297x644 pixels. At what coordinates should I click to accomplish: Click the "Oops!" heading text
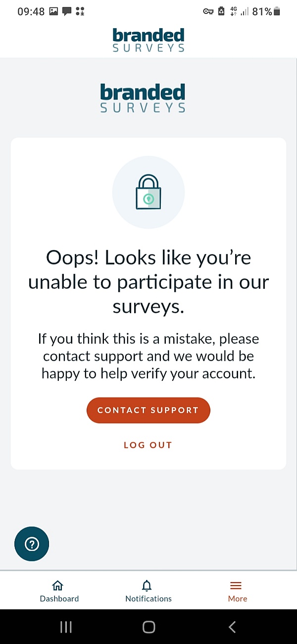148,282
